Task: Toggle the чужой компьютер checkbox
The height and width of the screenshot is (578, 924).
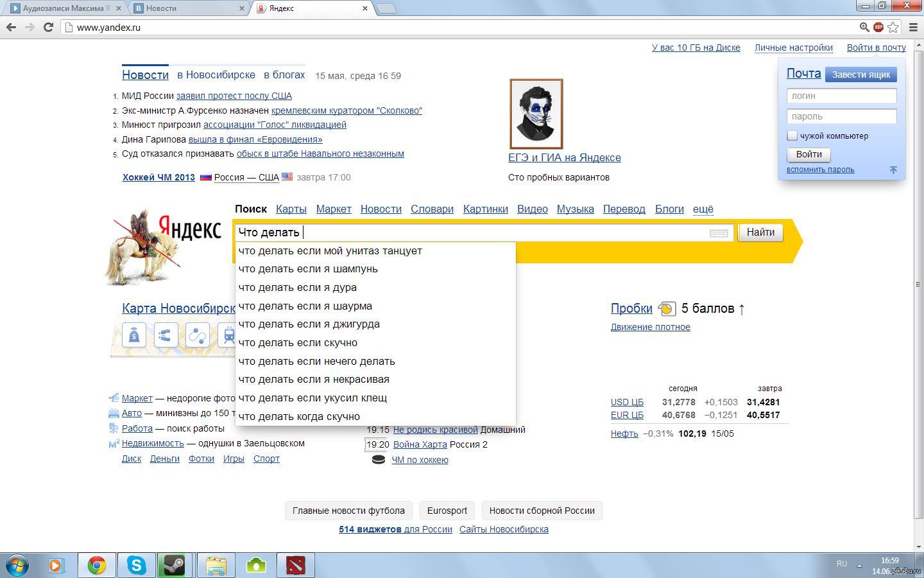Action: coord(792,136)
